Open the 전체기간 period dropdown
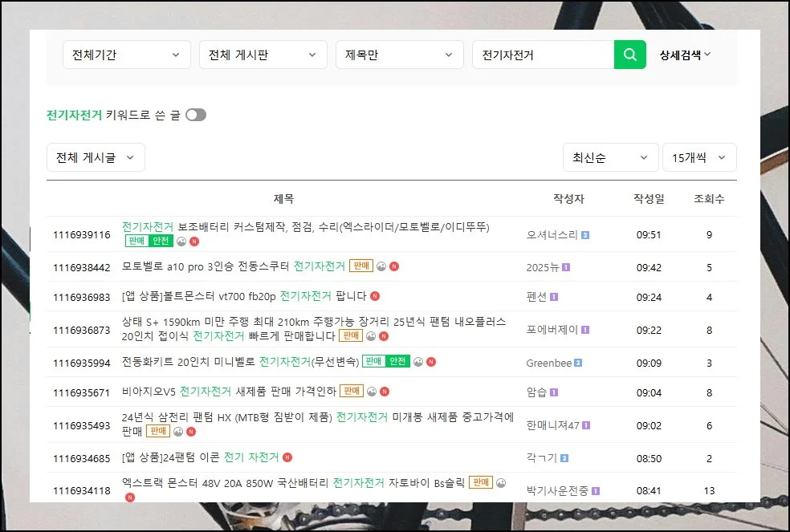Viewport: 790px width, 532px height. coord(126,55)
